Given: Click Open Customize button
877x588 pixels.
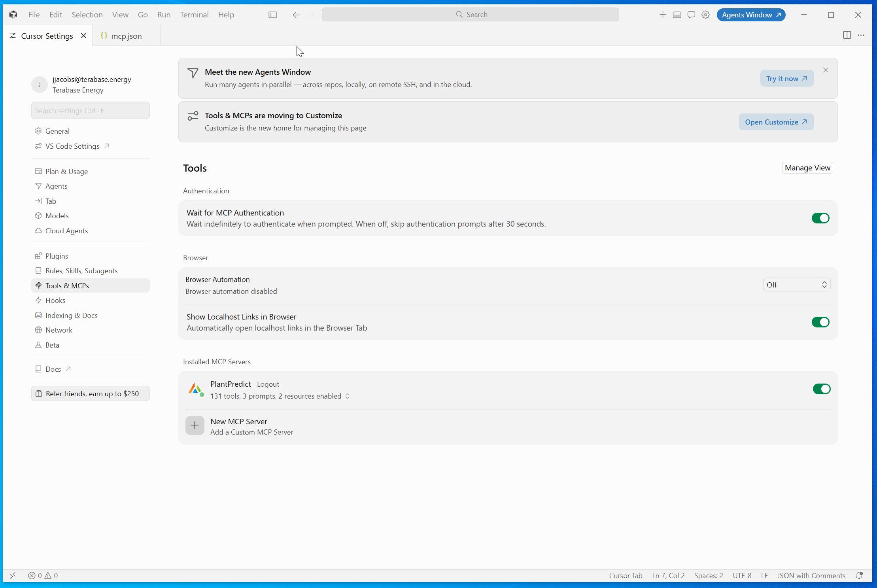Looking at the screenshot, I should (x=776, y=122).
